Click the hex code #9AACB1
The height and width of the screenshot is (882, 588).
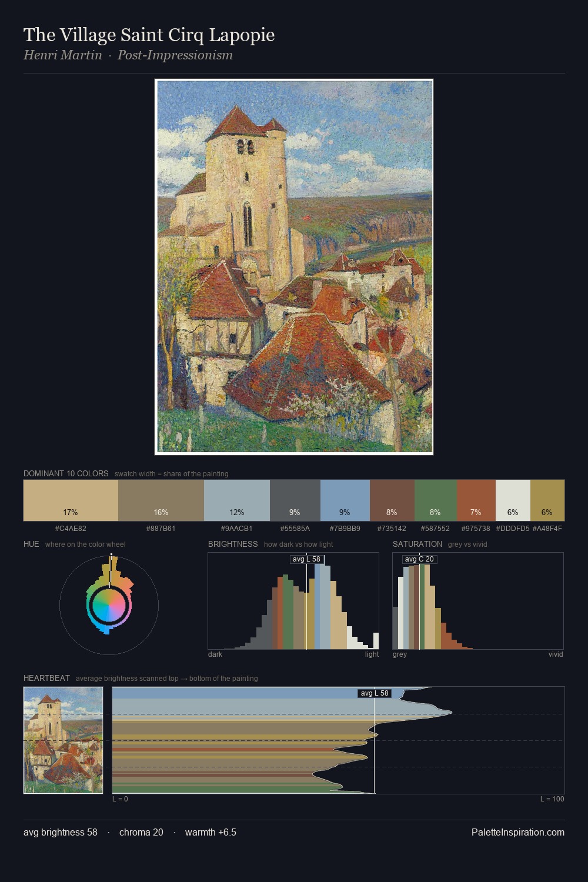(237, 529)
